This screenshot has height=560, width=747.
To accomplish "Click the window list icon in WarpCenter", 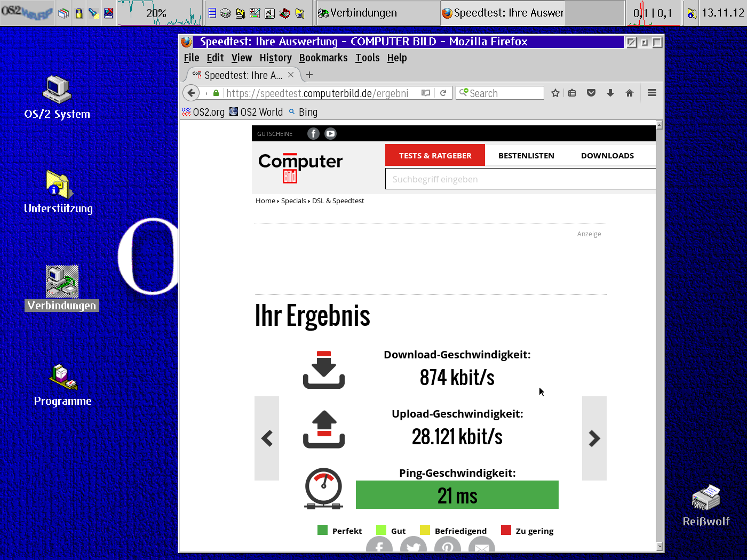I will [63, 13].
